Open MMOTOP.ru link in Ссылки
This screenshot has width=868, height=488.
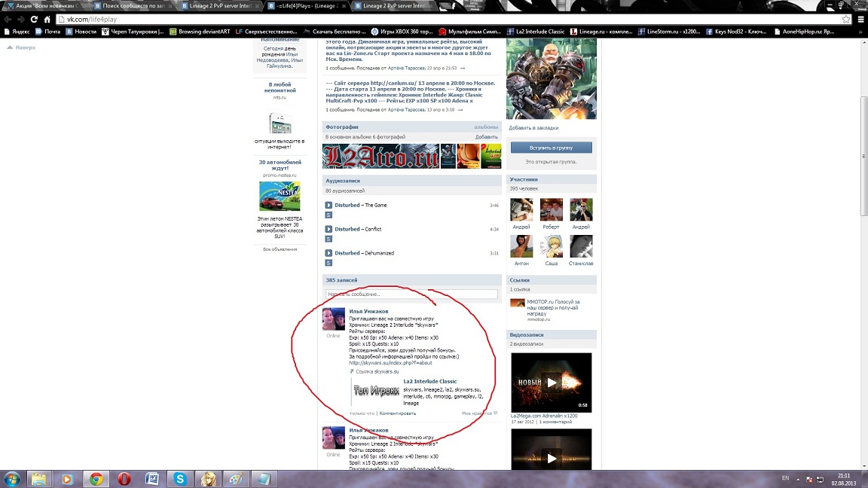click(553, 307)
